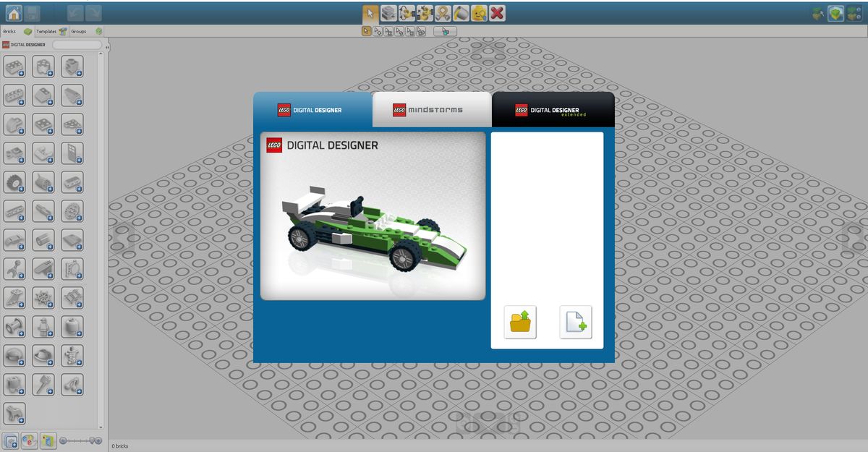
Task: Expand the ship steering wheel category
Action: click(x=43, y=298)
